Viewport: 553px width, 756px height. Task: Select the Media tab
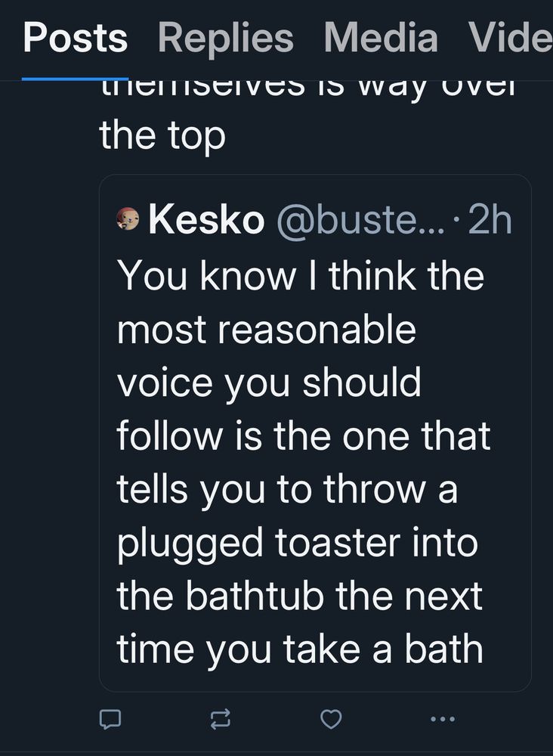pyautogui.click(x=380, y=38)
